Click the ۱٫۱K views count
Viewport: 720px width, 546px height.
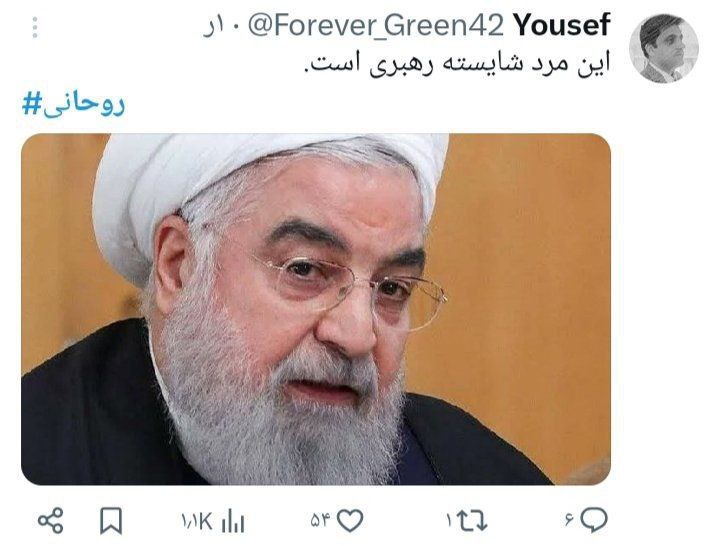197,522
